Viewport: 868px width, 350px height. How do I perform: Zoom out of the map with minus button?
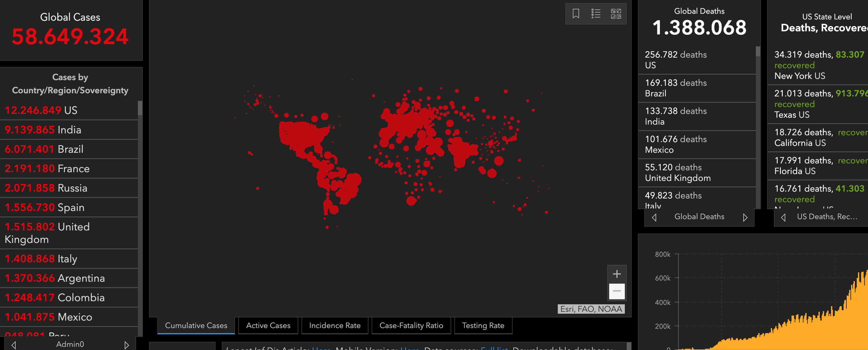(617, 291)
